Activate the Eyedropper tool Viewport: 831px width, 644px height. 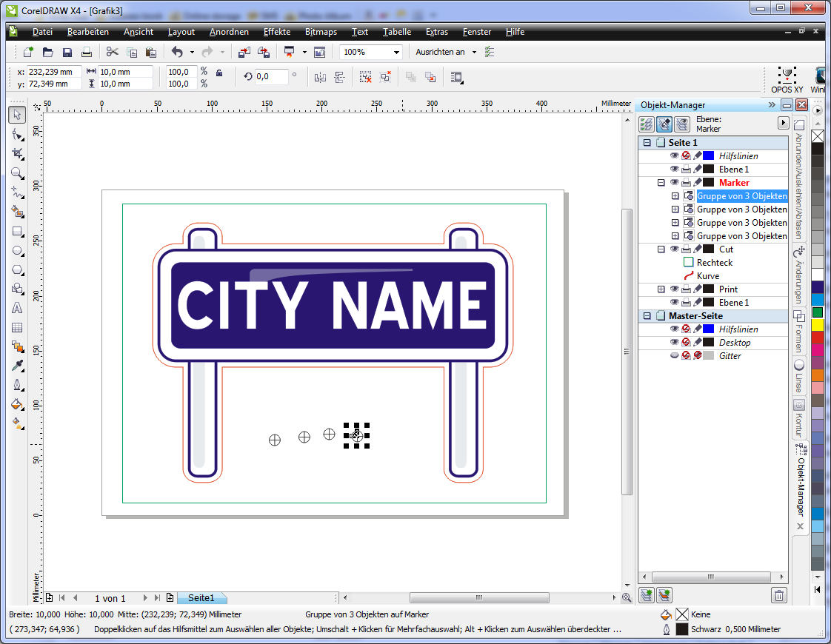point(17,366)
